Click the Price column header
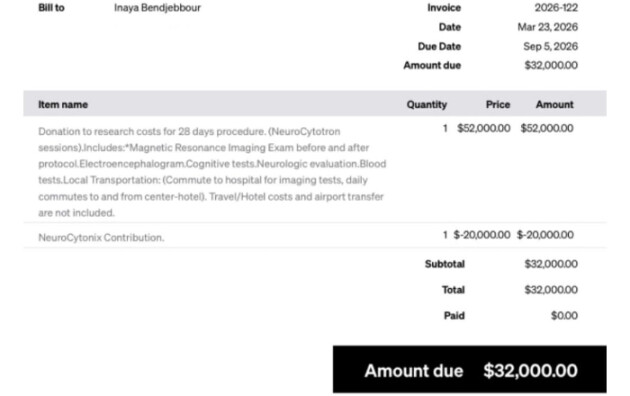The width and height of the screenshot is (630, 396). click(x=498, y=104)
